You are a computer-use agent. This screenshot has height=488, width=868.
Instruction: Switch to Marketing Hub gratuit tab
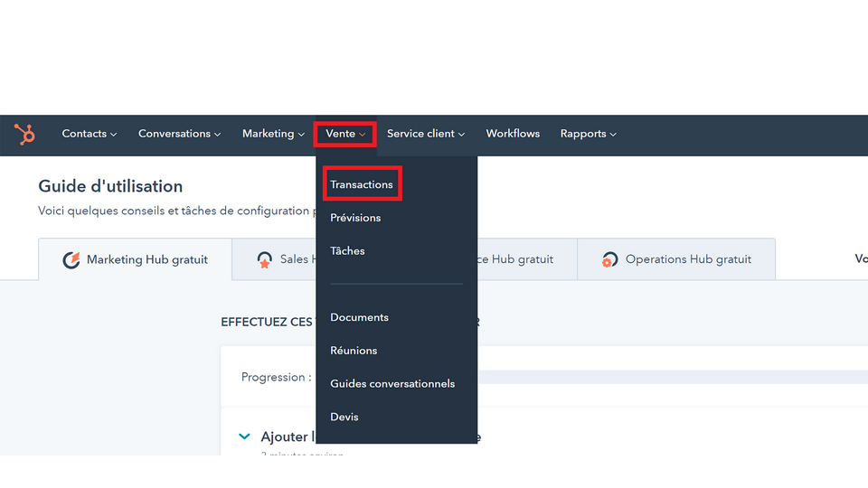point(135,259)
